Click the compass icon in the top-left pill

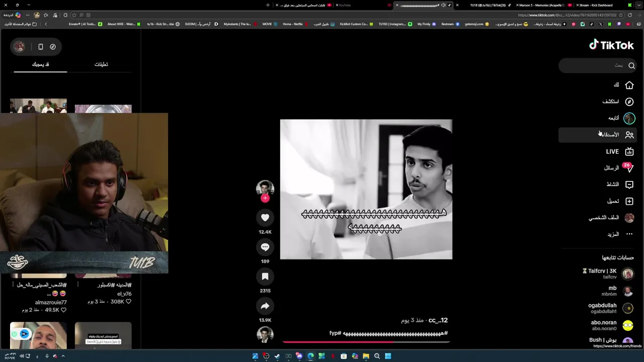click(53, 47)
